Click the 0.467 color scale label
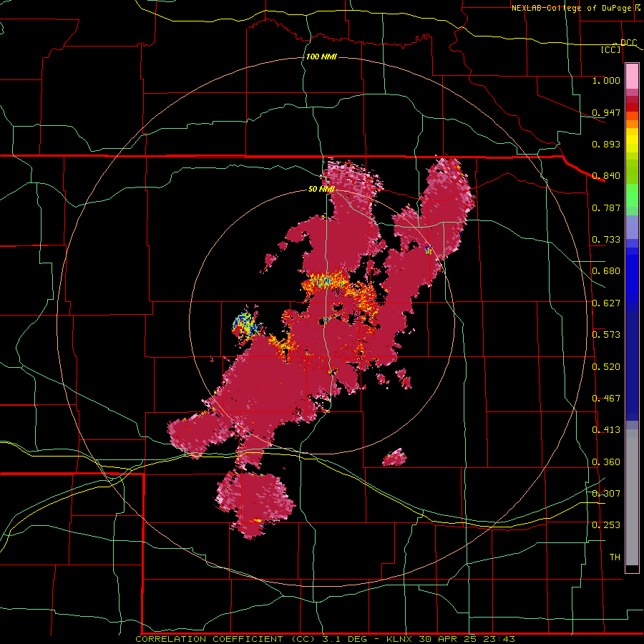Viewport: 644px width, 644px height. tap(606, 399)
